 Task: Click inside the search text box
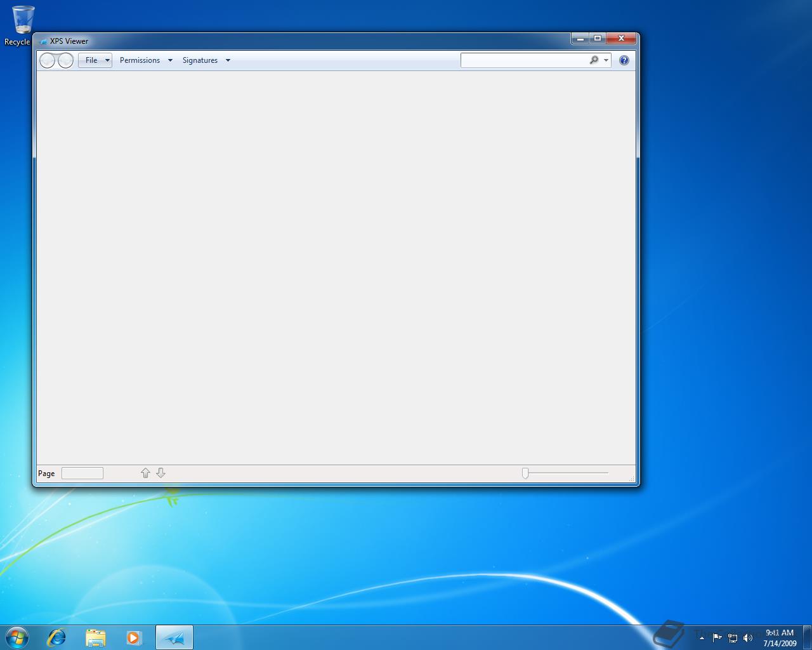tap(525, 60)
